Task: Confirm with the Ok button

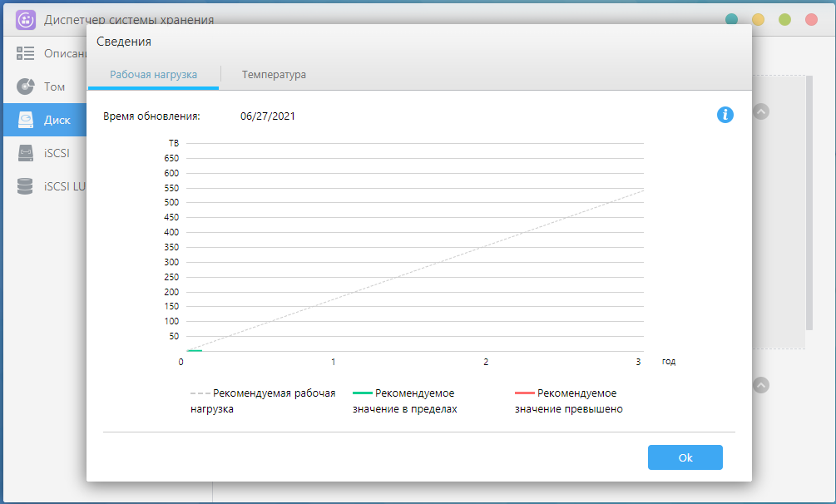Action: [685, 457]
